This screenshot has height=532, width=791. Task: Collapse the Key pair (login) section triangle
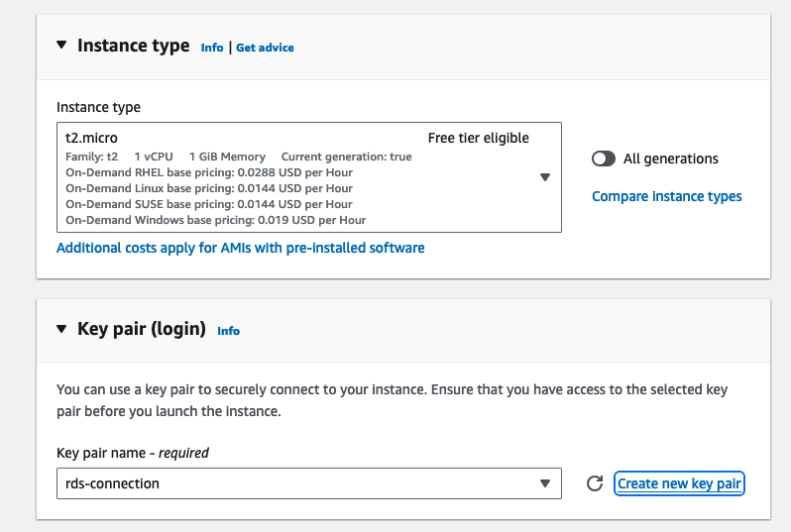[x=61, y=329]
